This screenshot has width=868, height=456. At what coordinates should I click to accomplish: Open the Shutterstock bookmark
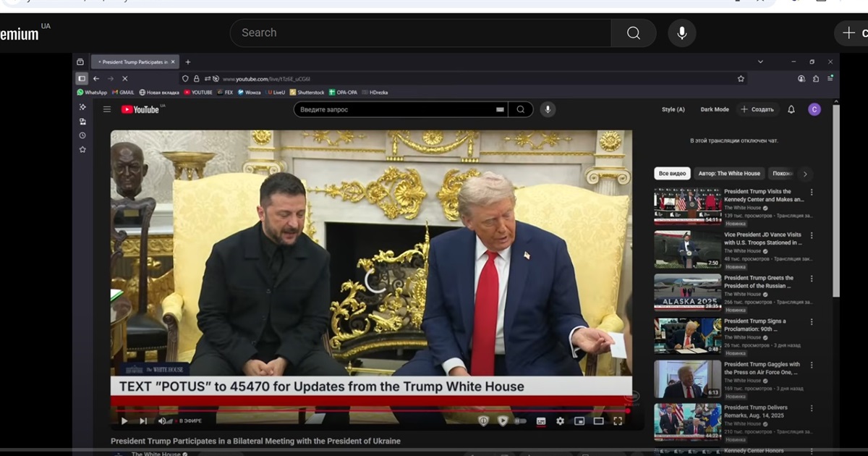(x=307, y=93)
